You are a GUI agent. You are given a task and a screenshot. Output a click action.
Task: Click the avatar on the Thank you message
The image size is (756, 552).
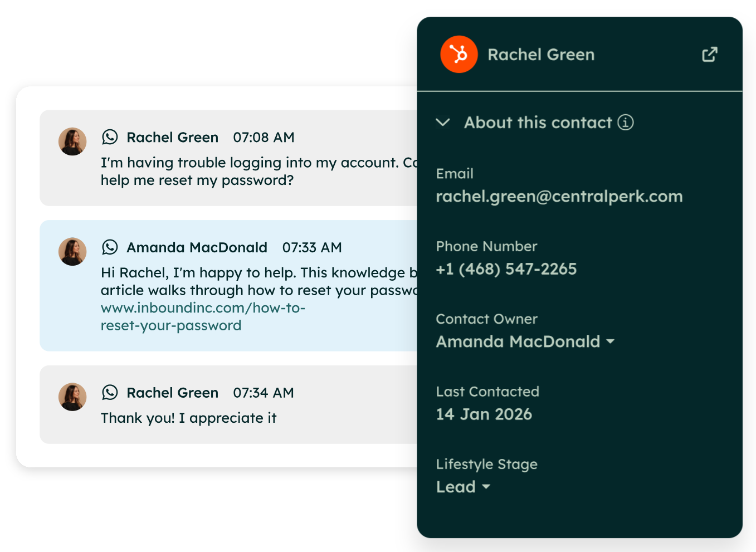[x=72, y=397]
